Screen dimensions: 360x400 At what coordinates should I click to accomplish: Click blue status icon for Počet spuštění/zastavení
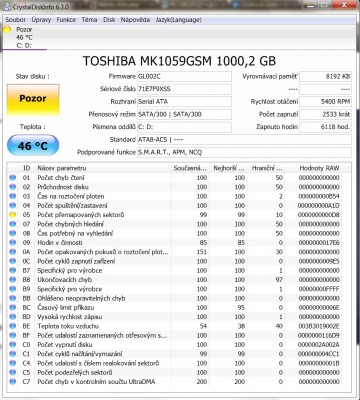click(x=13, y=206)
